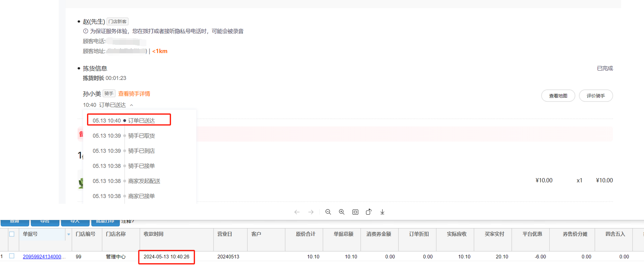644x277 pixels.
Task: Open the order number link 20959924134000...
Action: (x=44, y=257)
